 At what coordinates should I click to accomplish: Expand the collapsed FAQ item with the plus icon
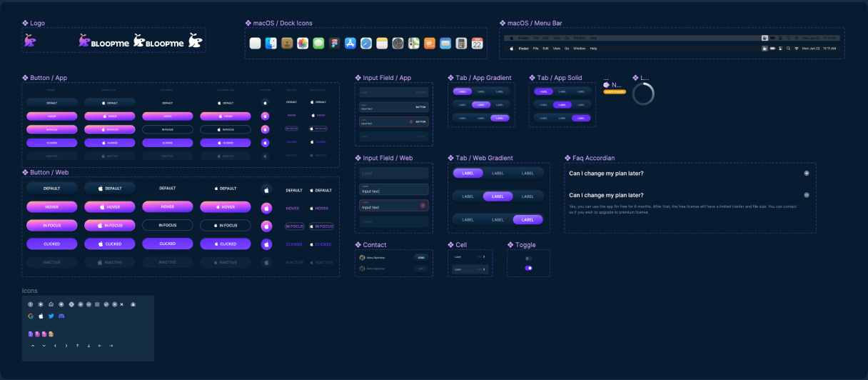click(x=807, y=173)
